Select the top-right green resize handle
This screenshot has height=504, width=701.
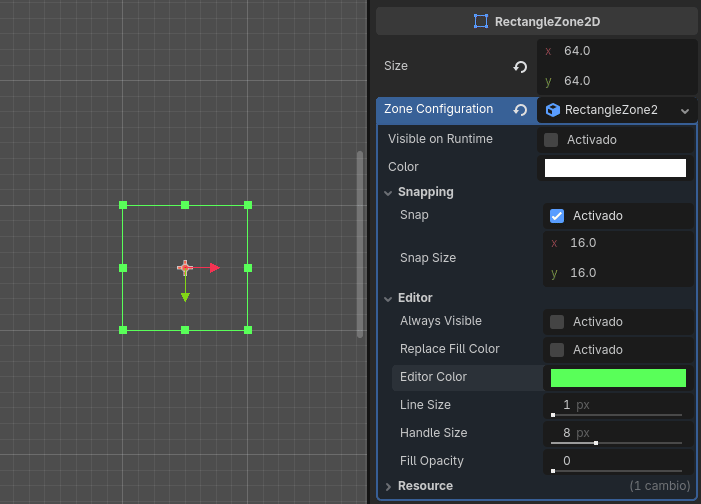[248, 205]
